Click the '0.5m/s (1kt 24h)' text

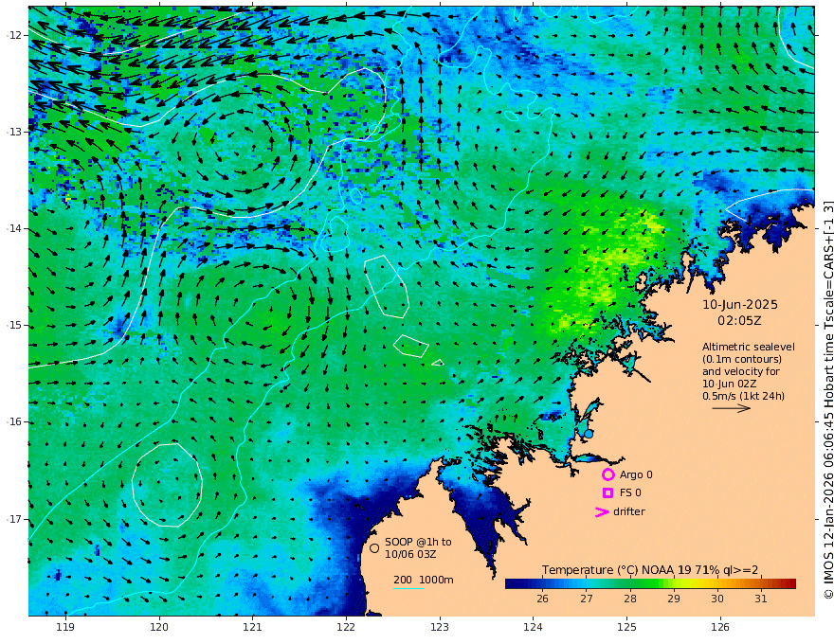tap(743, 396)
